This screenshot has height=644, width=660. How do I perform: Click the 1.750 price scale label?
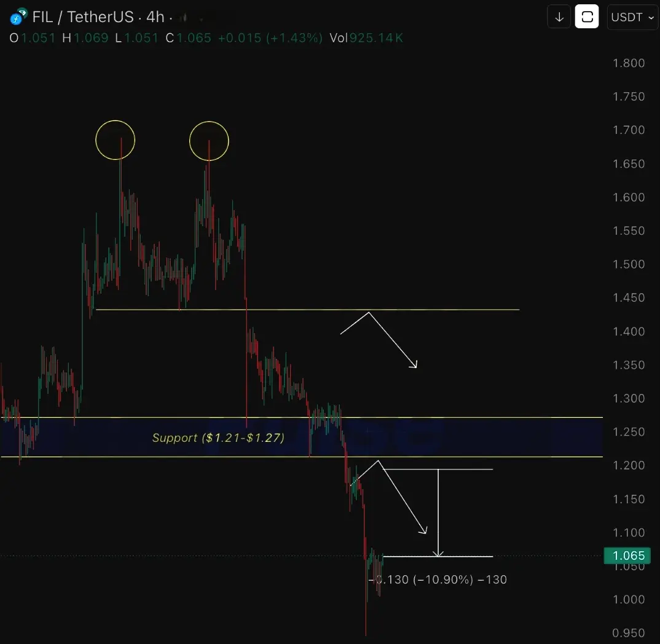tap(629, 96)
